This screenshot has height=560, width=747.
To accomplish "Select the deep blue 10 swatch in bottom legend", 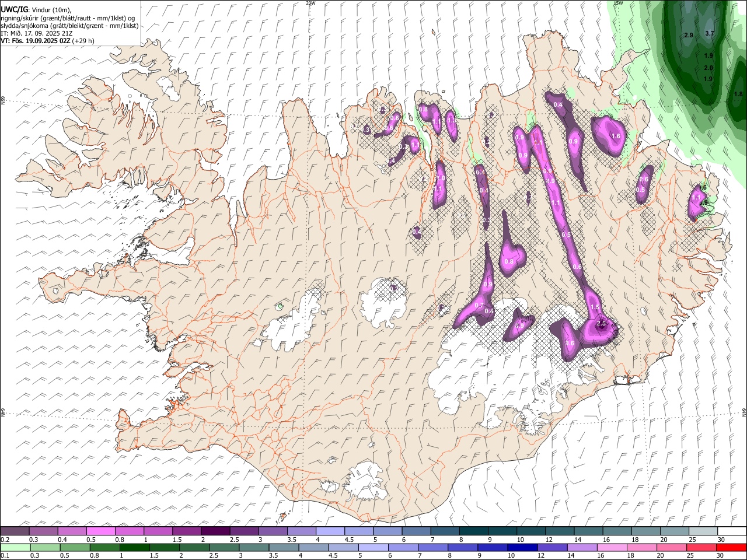I will 522,548.
